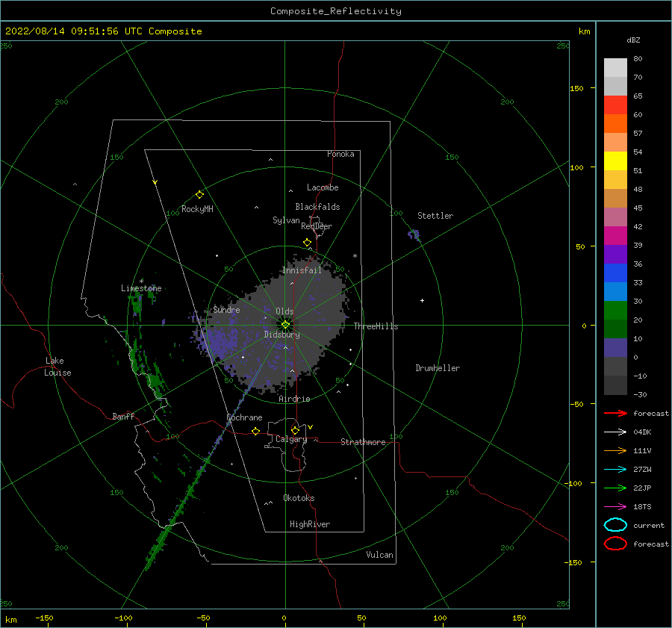Click the Strathmore city label
Image resolution: width=672 pixels, height=628 pixels.
point(363,442)
